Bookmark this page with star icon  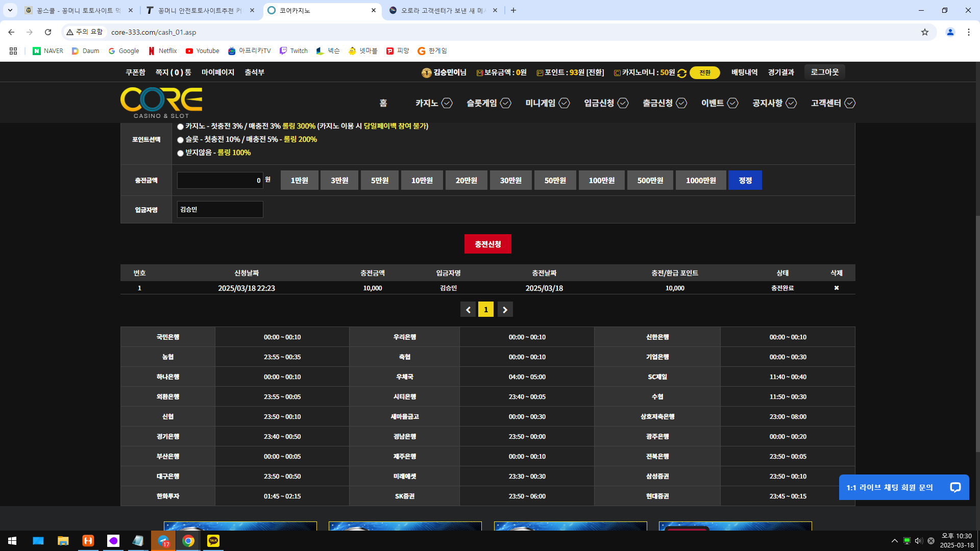coord(924,32)
